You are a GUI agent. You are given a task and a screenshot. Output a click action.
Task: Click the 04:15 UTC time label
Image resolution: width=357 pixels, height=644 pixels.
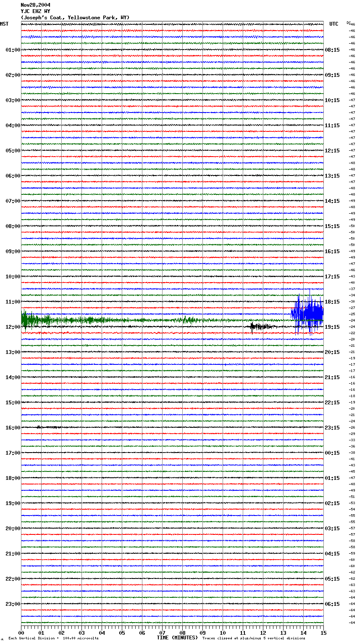(x=332, y=554)
